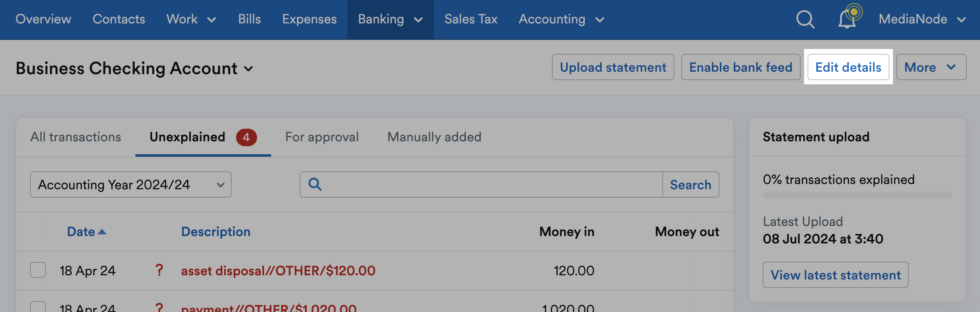Click the transactions explained progress bar

(x=857, y=195)
